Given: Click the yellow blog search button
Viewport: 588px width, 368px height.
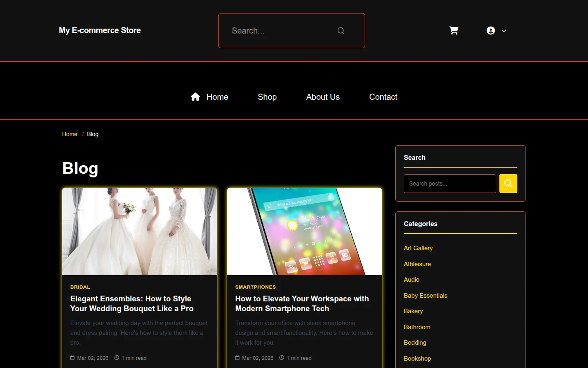Looking at the screenshot, I should tap(508, 184).
